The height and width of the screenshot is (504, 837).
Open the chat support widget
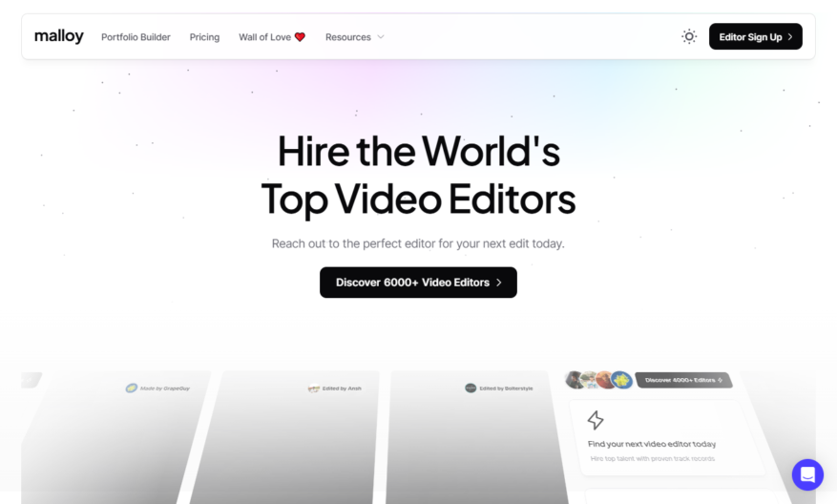(807, 474)
